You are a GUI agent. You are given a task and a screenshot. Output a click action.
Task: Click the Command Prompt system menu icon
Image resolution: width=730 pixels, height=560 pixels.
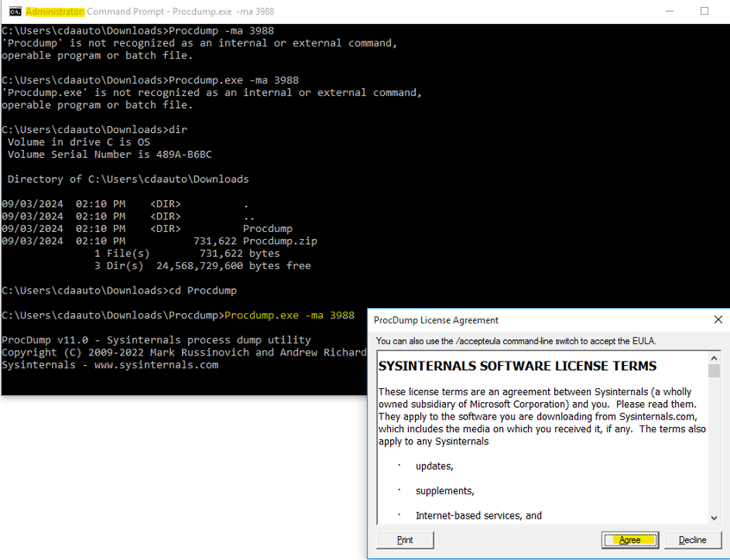coord(15,11)
